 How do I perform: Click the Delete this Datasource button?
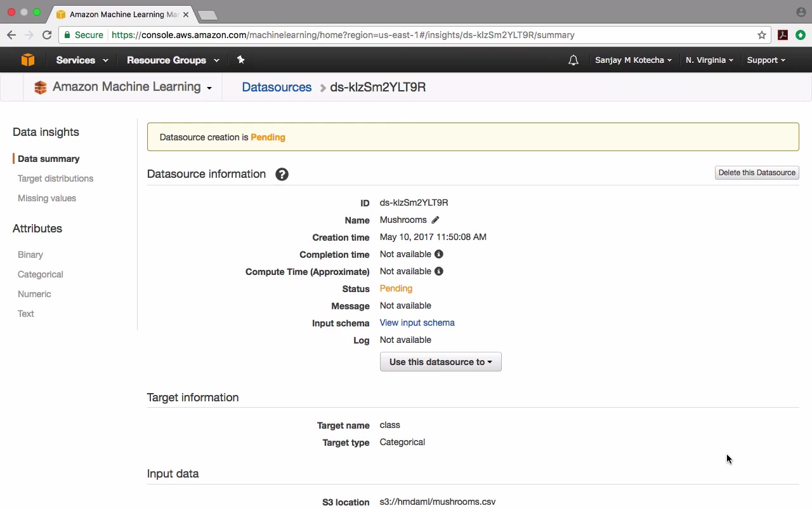click(756, 173)
